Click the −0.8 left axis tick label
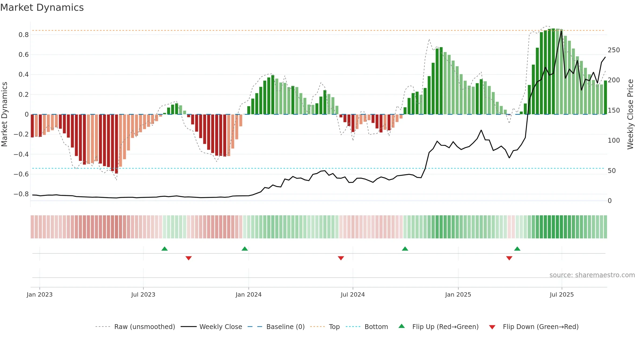This screenshot has width=644, height=362. pos(21,194)
